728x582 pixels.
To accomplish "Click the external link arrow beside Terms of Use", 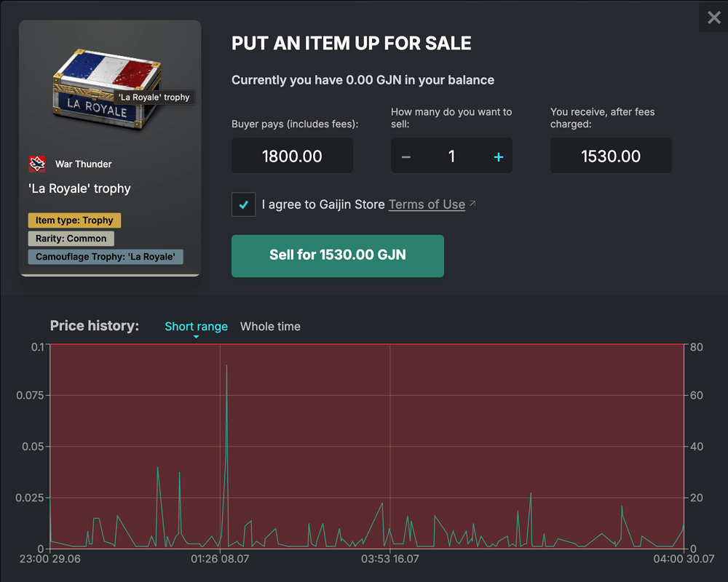I will pyautogui.click(x=472, y=203).
